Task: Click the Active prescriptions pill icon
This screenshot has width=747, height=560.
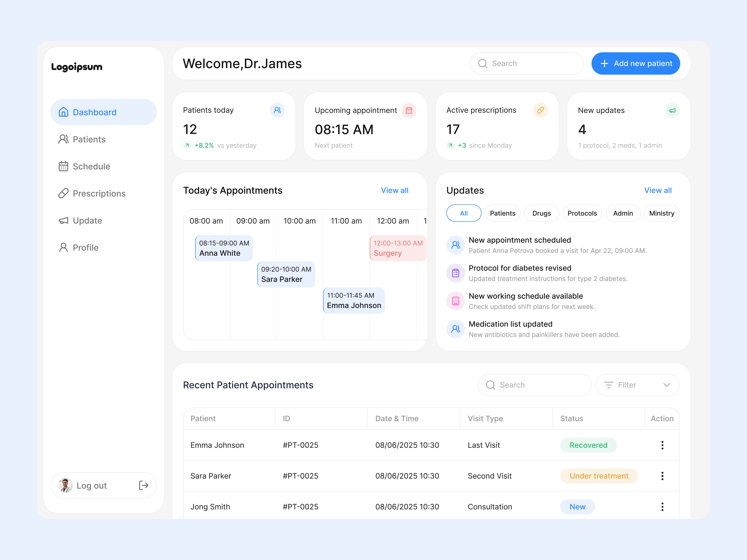Action: (x=541, y=110)
